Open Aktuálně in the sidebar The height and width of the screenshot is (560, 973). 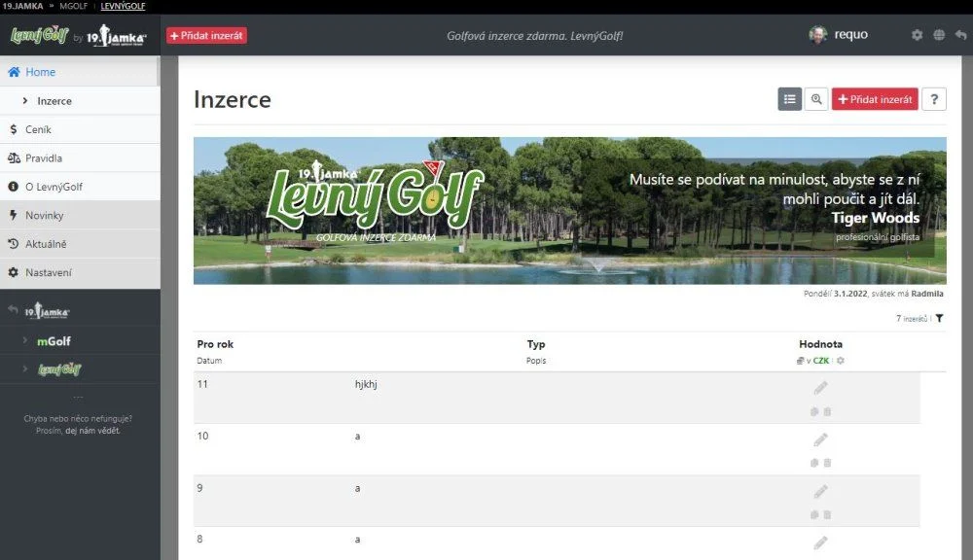(x=80, y=244)
